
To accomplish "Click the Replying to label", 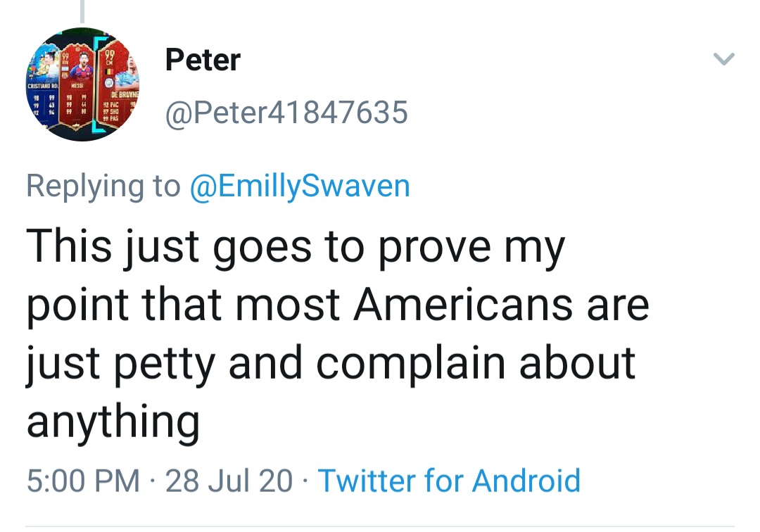I will coord(103,186).
